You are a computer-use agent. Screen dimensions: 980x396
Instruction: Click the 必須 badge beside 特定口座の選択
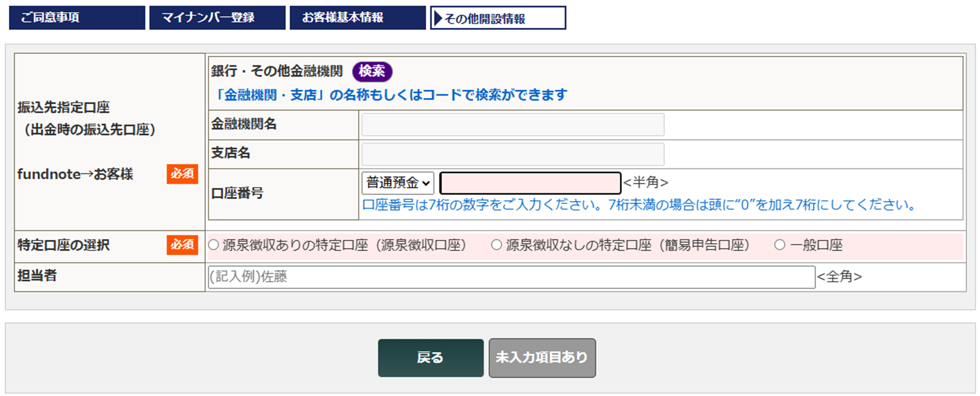pos(182,245)
